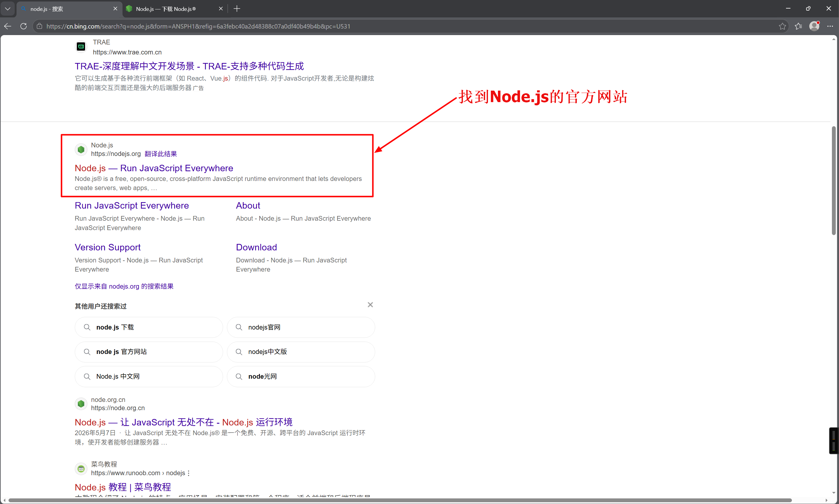The height and width of the screenshot is (504, 839).
Task: Click the browser back arrow
Action: (x=8, y=26)
